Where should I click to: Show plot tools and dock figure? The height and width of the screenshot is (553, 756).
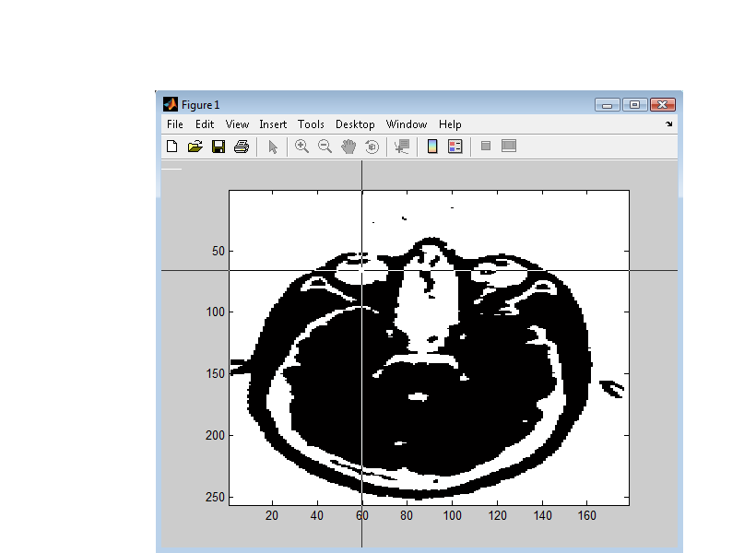pyautogui.click(x=509, y=147)
